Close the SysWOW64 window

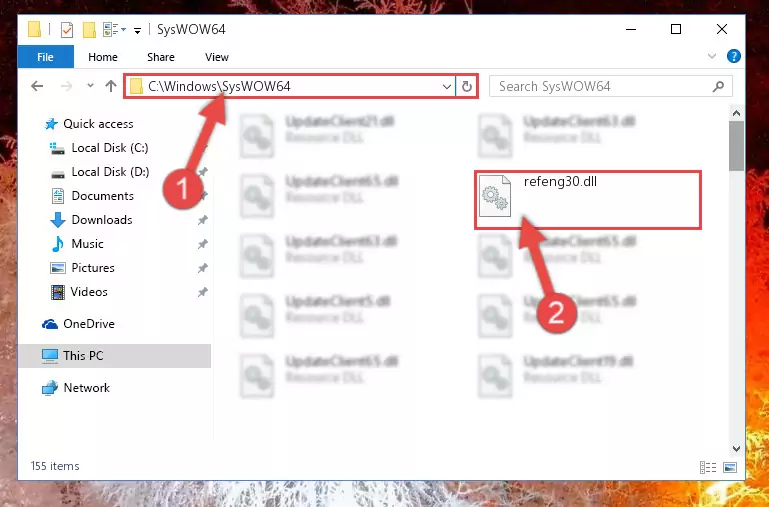(x=721, y=29)
